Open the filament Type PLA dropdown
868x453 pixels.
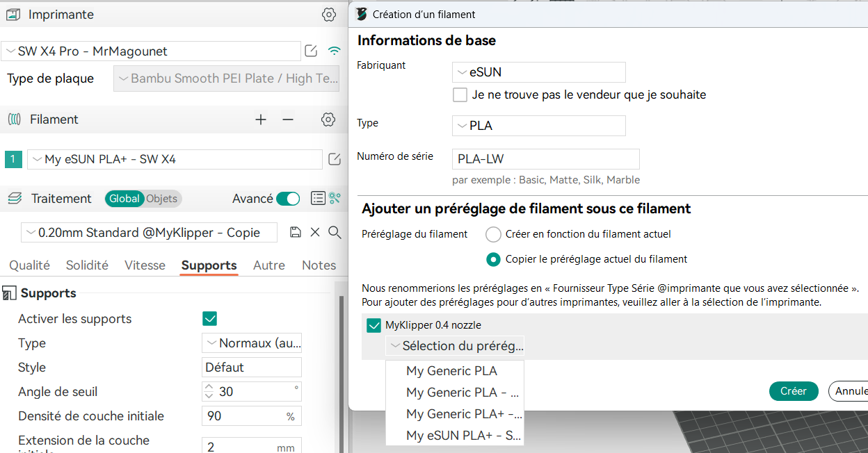click(538, 126)
